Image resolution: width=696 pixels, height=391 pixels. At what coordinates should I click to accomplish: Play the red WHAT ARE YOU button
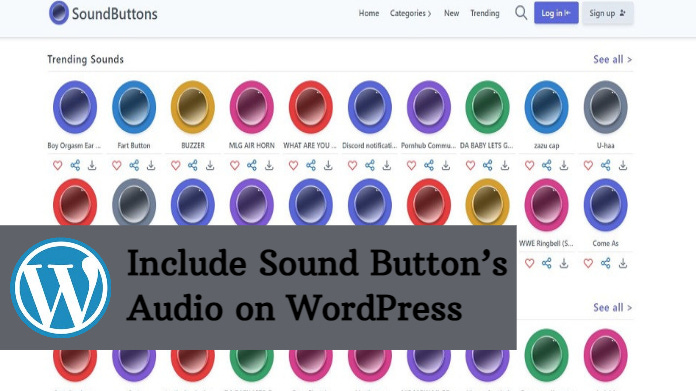311,107
